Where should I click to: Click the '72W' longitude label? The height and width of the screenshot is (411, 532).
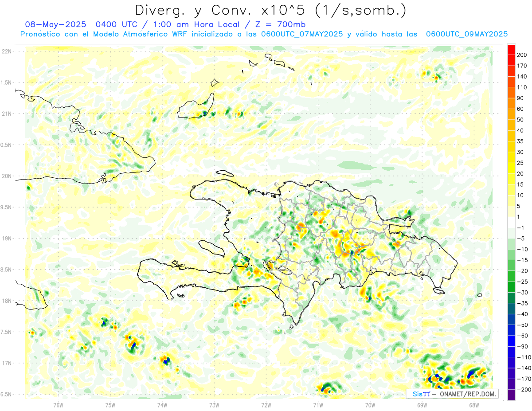click(x=266, y=405)
